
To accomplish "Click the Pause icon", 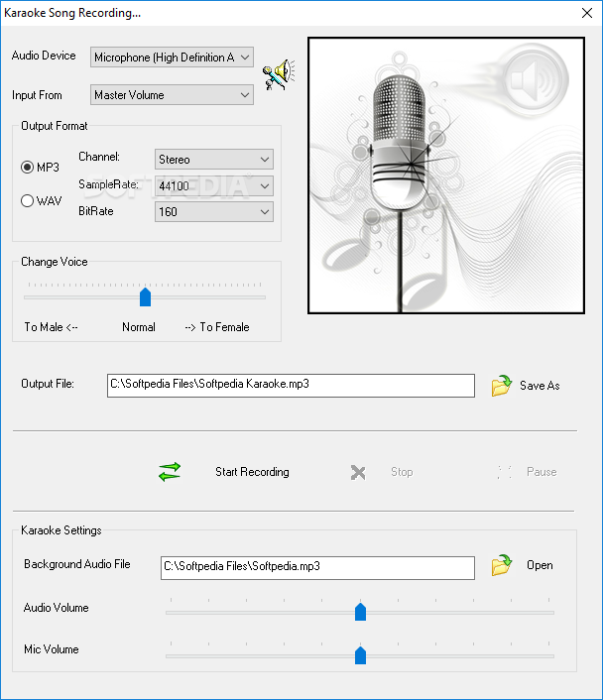I will [504, 472].
